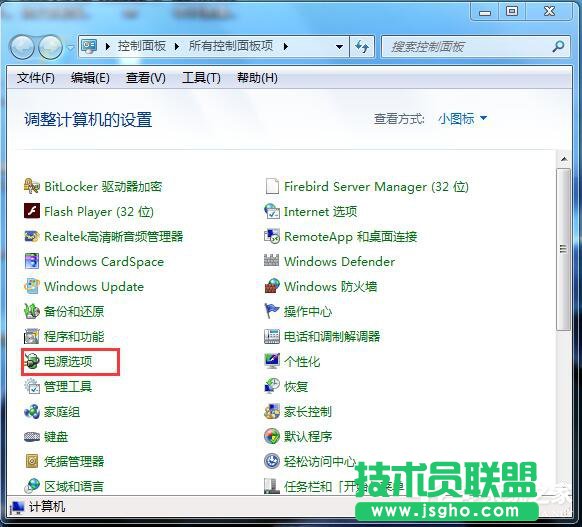The width and height of the screenshot is (582, 527).
Task: Click the 搜索控制面板 search field
Action: pyautogui.click(x=475, y=47)
